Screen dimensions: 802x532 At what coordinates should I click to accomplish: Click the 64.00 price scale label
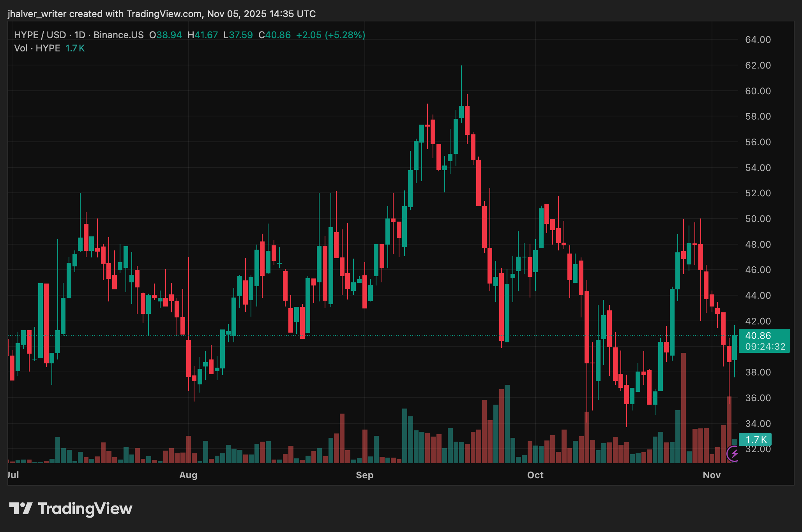pyautogui.click(x=758, y=40)
